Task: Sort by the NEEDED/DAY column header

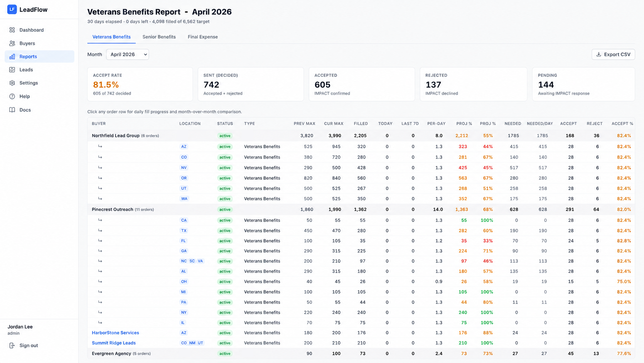Action: point(540,123)
